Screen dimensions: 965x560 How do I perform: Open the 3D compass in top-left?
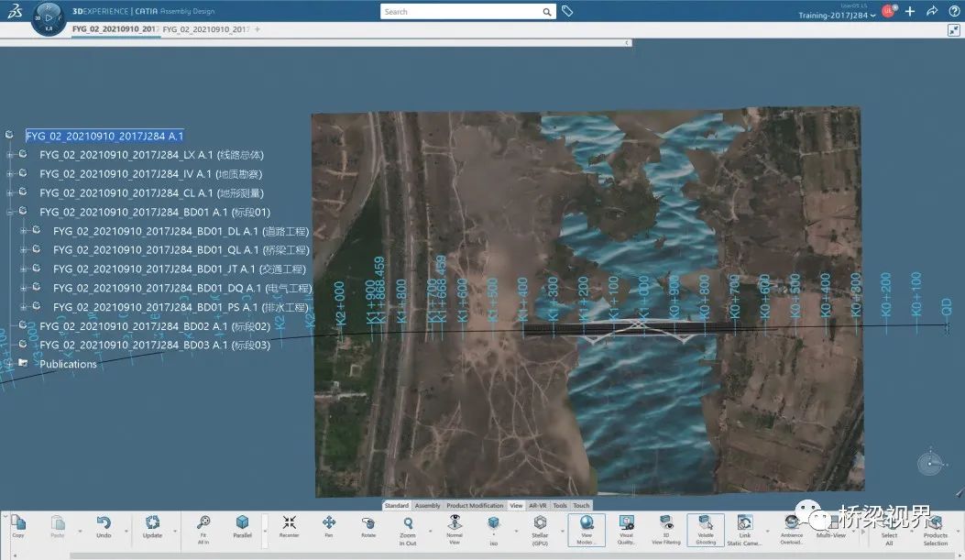[x=49, y=18]
